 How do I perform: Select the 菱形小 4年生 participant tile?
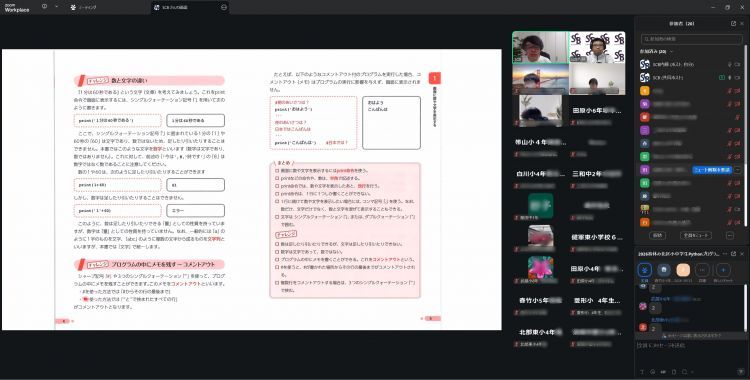coord(597,301)
